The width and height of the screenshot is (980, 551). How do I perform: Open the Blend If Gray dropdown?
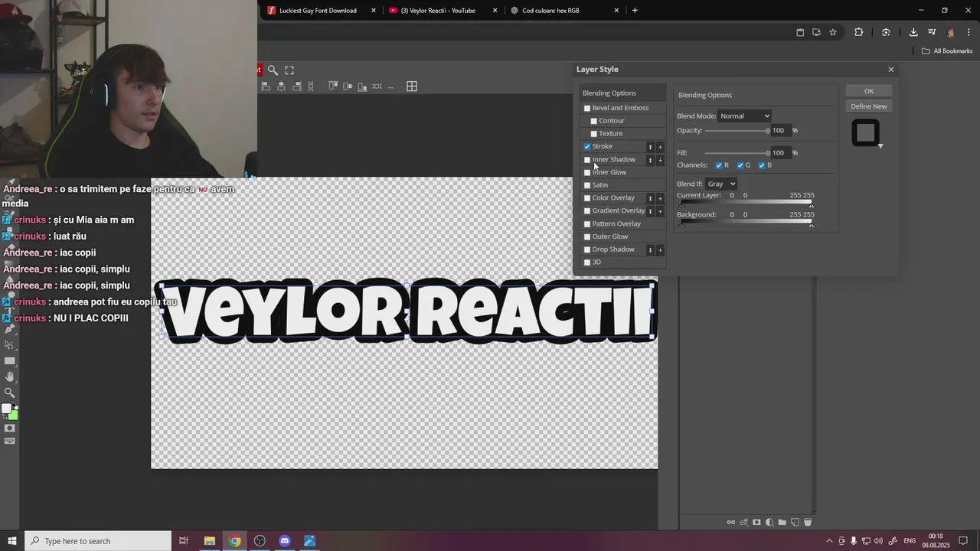coord(720,184)
